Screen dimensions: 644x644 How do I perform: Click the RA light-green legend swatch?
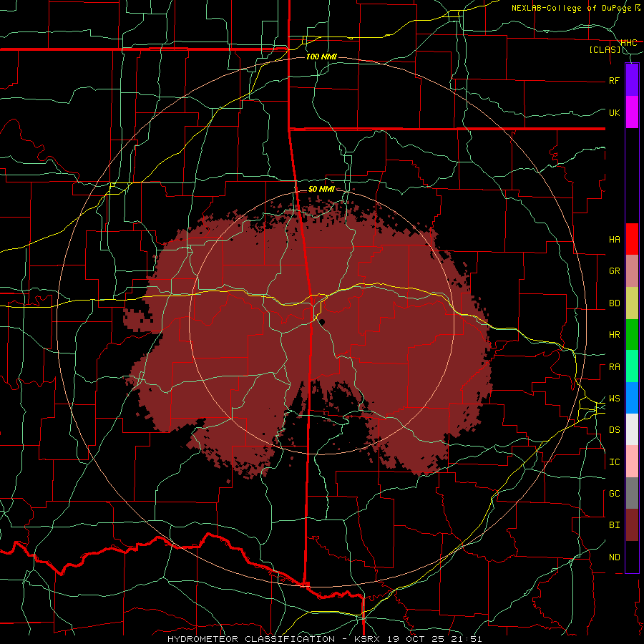tap(632, 366)
